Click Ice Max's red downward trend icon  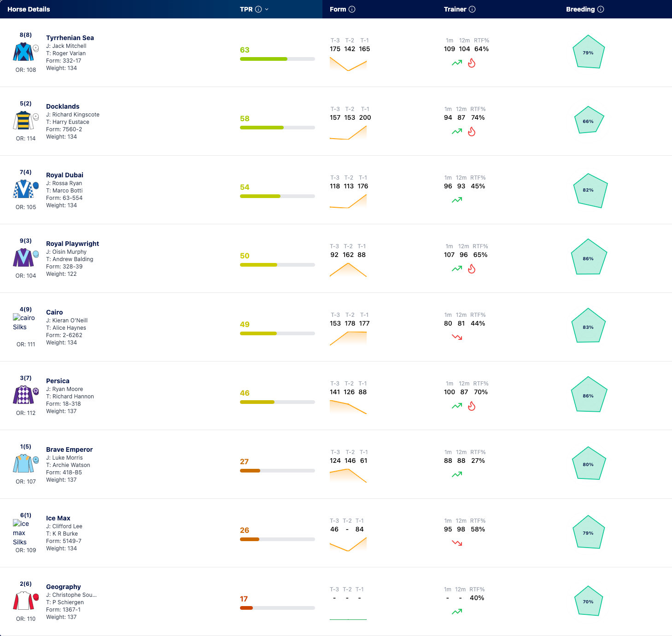[x=457, y=543]
